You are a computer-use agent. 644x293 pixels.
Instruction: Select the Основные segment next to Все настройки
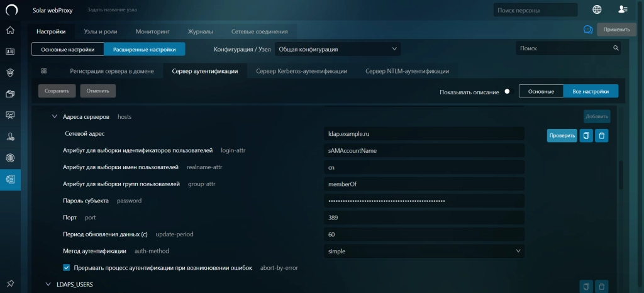coord(541,92)
